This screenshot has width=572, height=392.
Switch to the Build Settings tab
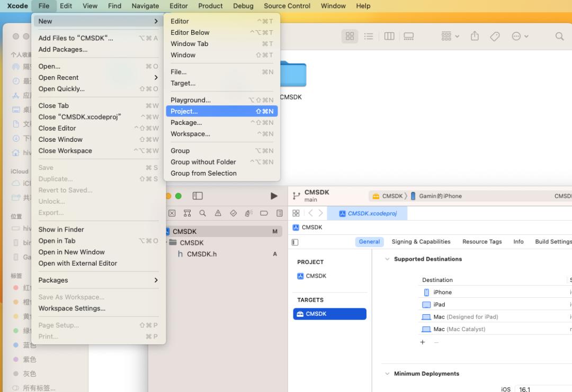(552, 242)
